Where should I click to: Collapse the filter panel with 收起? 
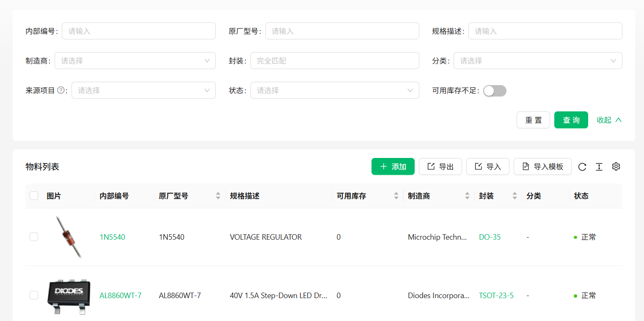point(609,120)
